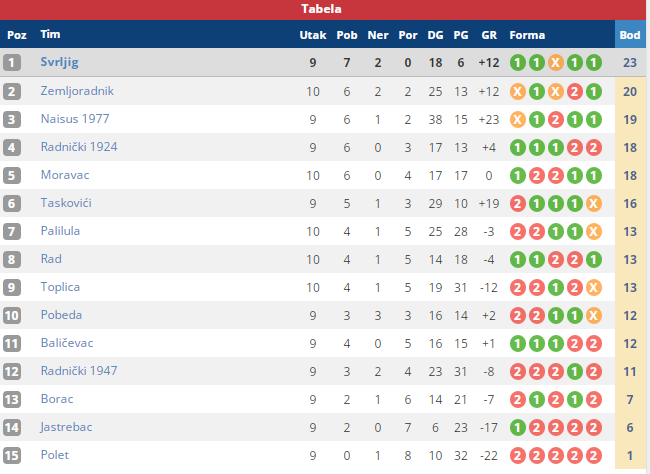Open the Polet team link

point(55,455)
